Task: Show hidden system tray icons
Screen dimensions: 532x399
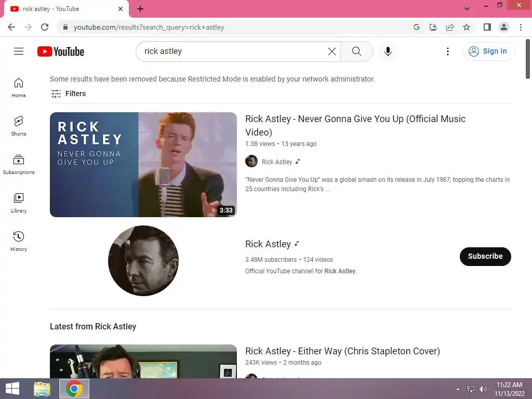Action: tap(458, 389)
